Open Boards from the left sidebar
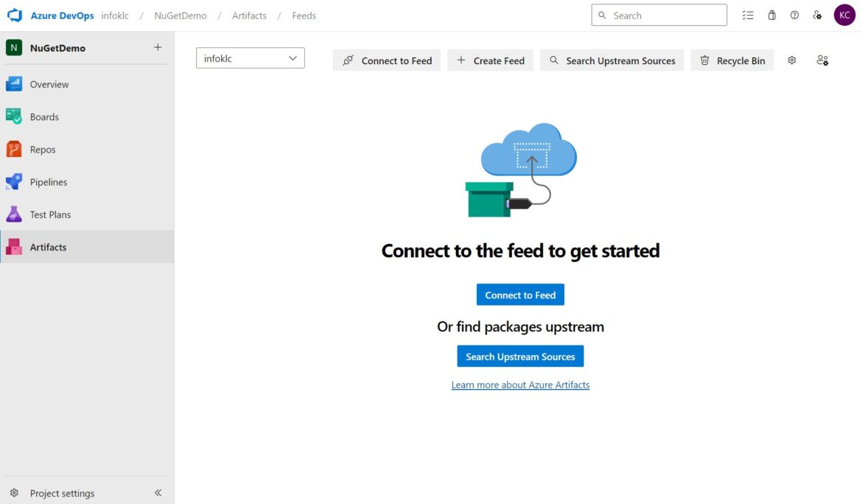The width and height of the screenshot is (862, 504). pos(44,116)
